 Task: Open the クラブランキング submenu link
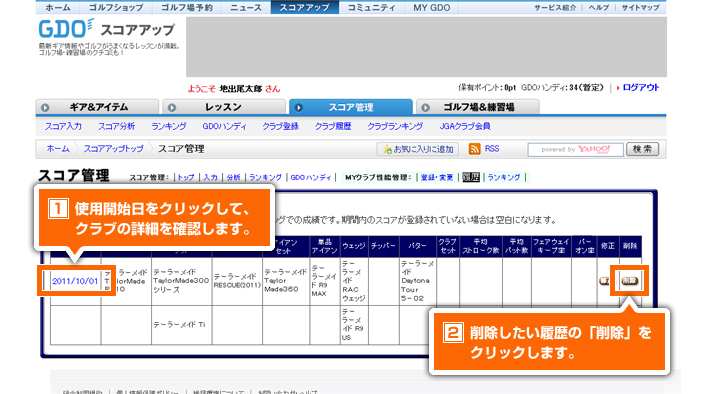(395, 126)
